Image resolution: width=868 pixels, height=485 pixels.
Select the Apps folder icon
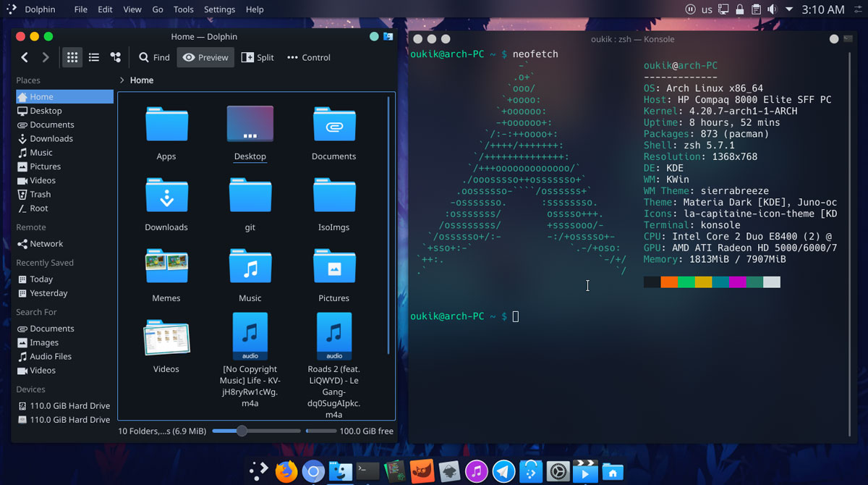coord(166,125)
